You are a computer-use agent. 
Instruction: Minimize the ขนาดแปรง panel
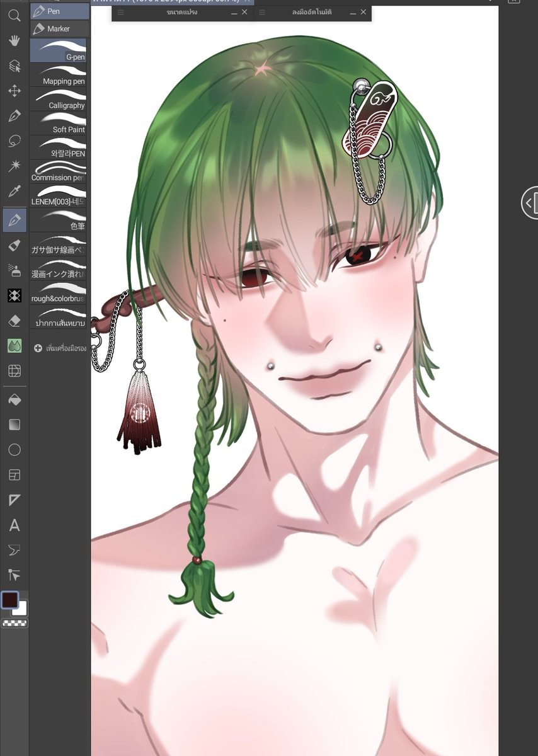234,12
